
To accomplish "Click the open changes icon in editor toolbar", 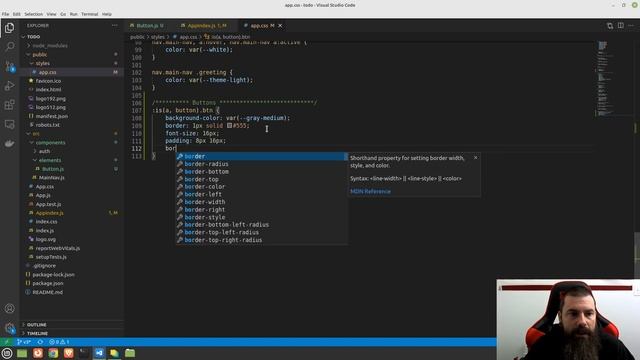I will tap(610, 25).
